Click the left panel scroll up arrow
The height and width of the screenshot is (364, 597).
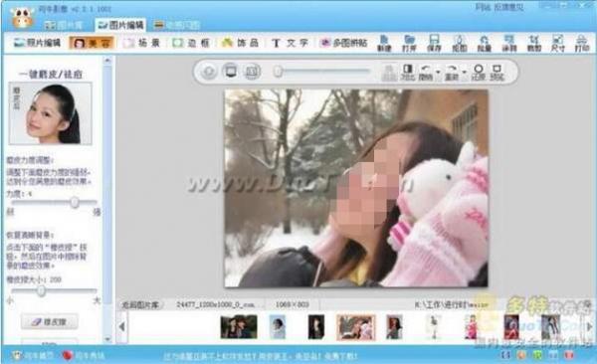point(107,60)
